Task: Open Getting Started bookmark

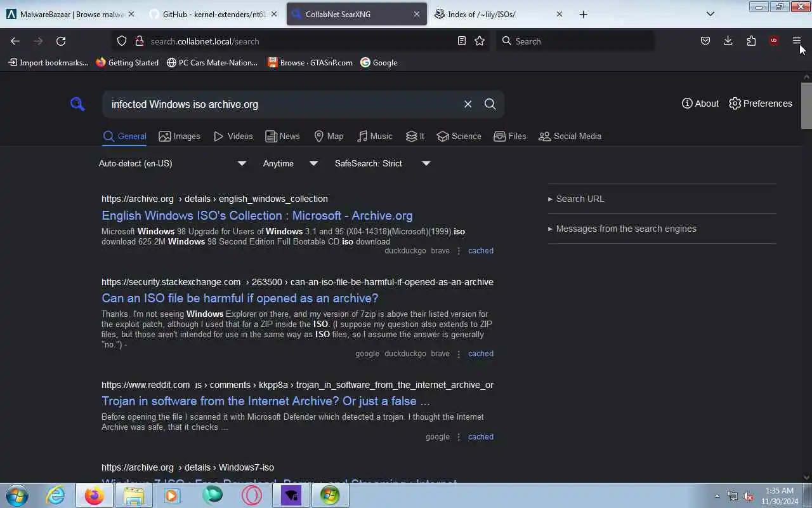Action: point(127,62)
